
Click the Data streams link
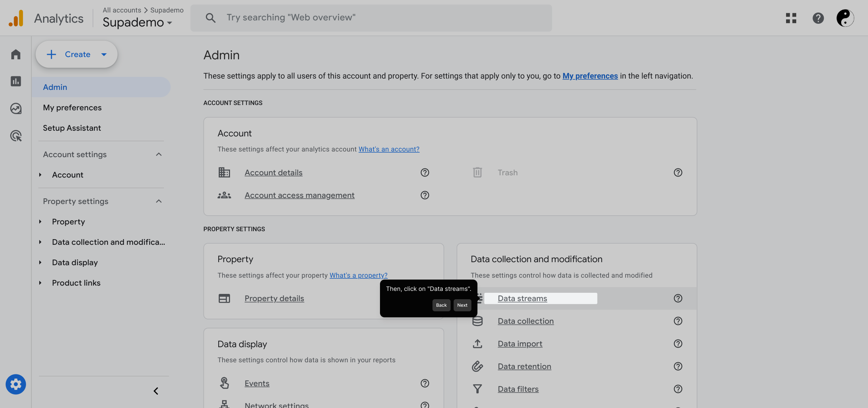[x=522, y=298]
